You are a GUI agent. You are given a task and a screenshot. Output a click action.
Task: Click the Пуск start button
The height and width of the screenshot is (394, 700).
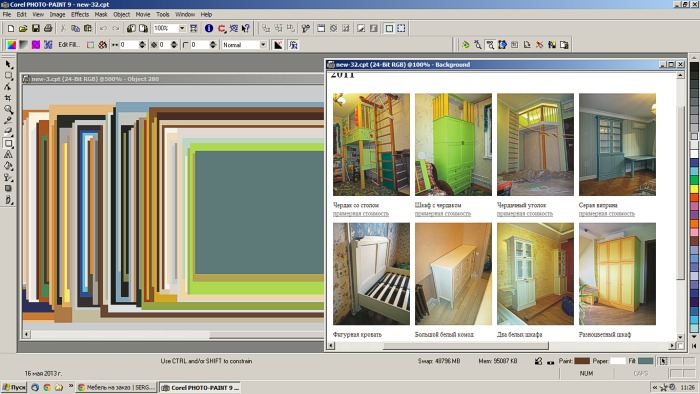click(14, 387)
